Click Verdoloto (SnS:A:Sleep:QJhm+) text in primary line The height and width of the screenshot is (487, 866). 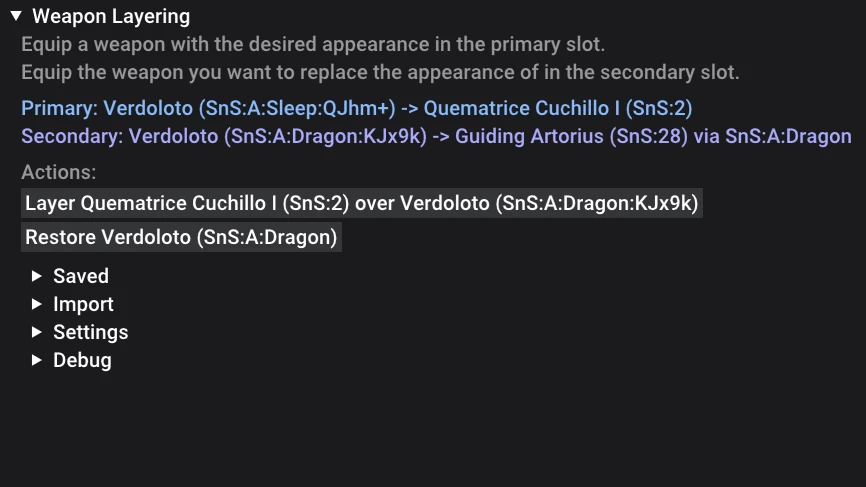tap(250, 108)
